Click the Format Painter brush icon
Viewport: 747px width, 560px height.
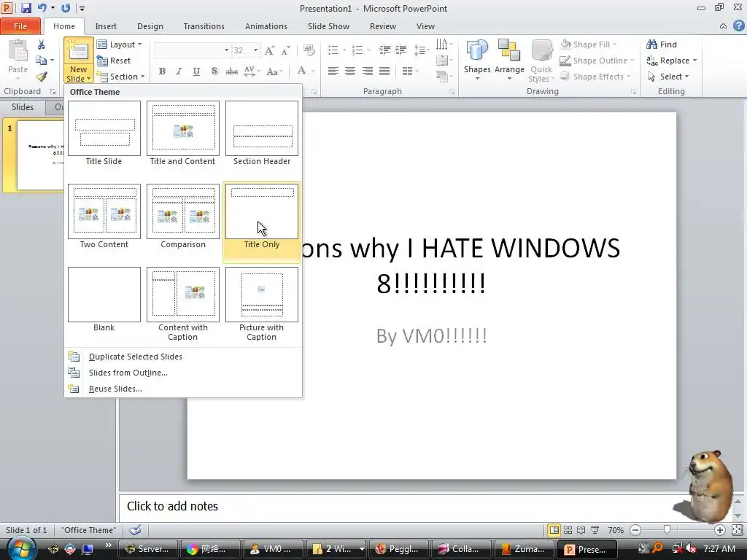pyautogui.click(x=42, y=76)
